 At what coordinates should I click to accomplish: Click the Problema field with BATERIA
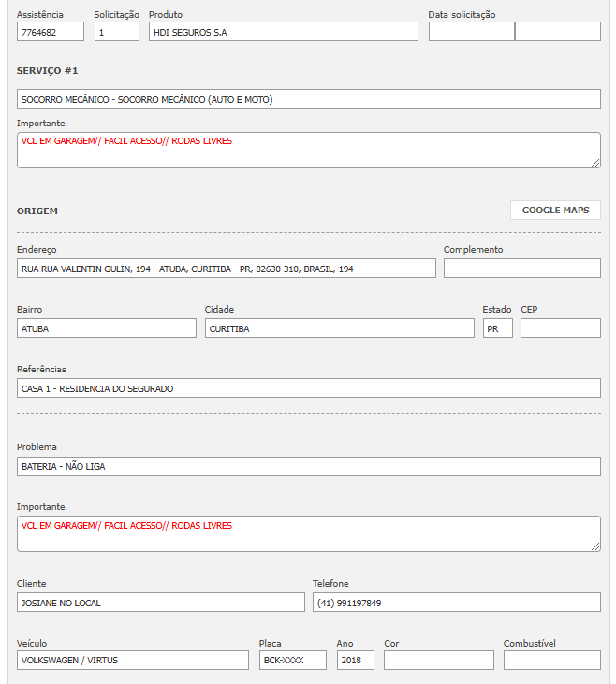pyautogui.click(x=308, y=466)
